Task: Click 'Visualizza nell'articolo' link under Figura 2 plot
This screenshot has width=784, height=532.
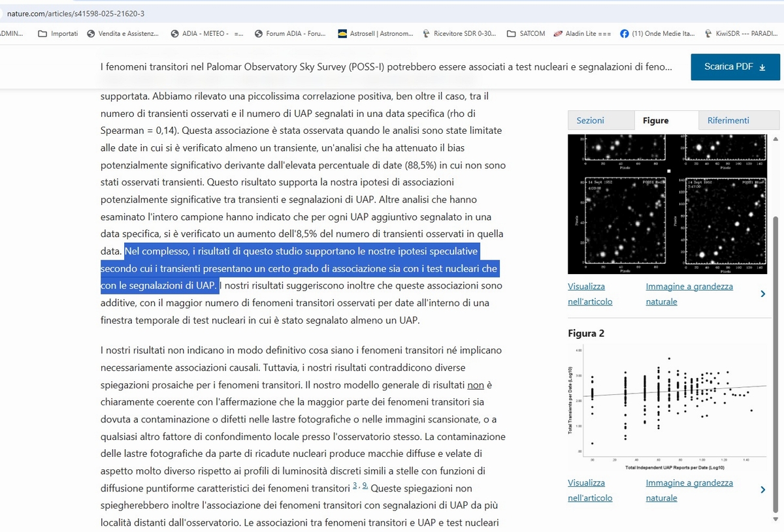Action: pyautogui.click(x=590, y=490)
